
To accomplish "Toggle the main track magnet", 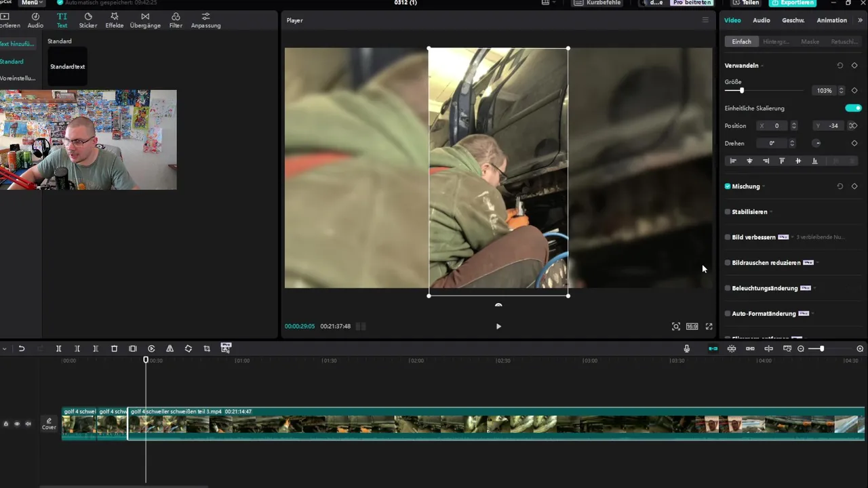I will pos(713,348).
